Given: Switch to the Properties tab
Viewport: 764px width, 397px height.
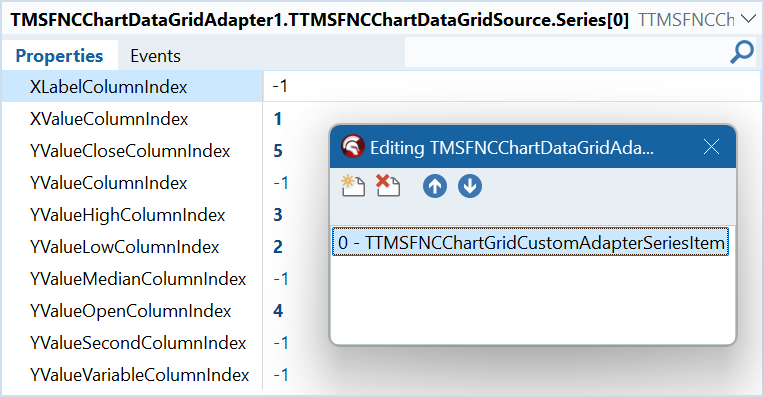Looking at the screenshot, I should coord(59,56).
